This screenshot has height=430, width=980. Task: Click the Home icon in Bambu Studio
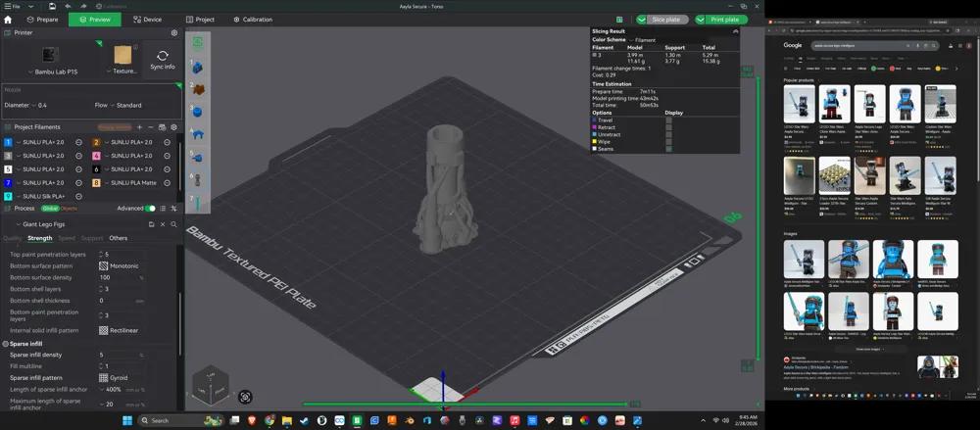click(x=8, y=20)
